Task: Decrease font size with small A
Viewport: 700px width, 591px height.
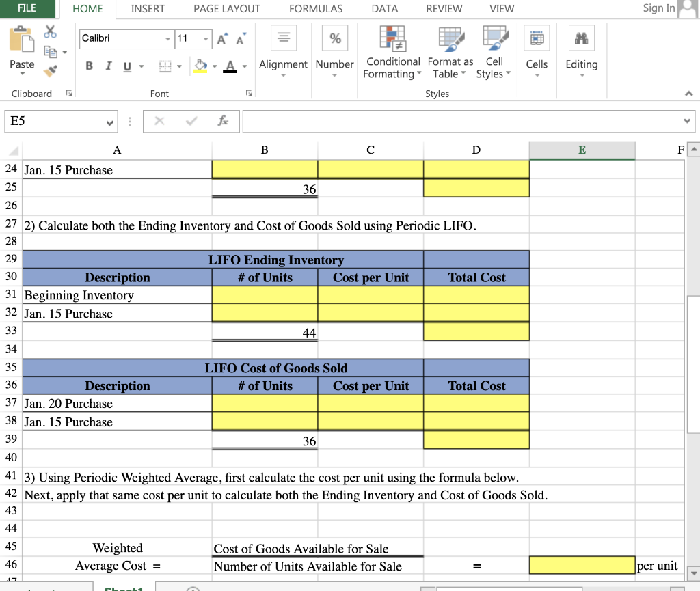Action: click(x=241, y=39)
